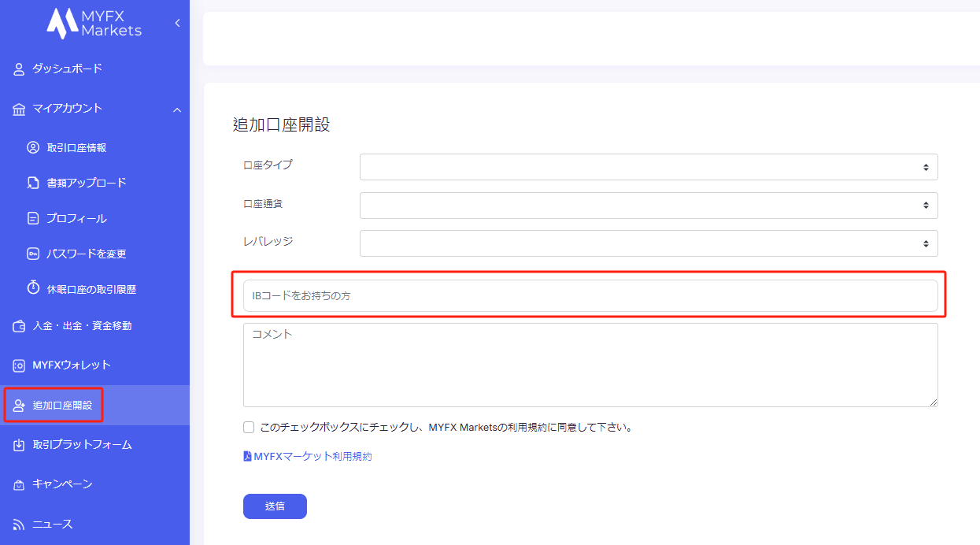The height and width of the screenshot is (545, 980).
Task: Collapse the sidebar with the arrow
Action: 177,23
